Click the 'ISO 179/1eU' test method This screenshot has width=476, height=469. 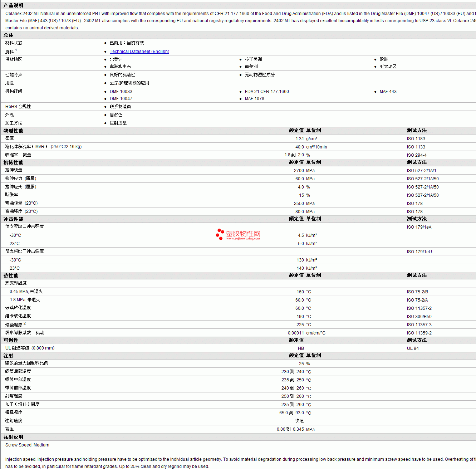point(419,252)
